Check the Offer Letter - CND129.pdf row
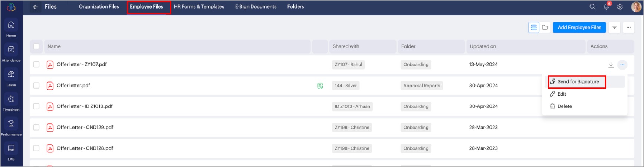644x167 pixels. 36,127
